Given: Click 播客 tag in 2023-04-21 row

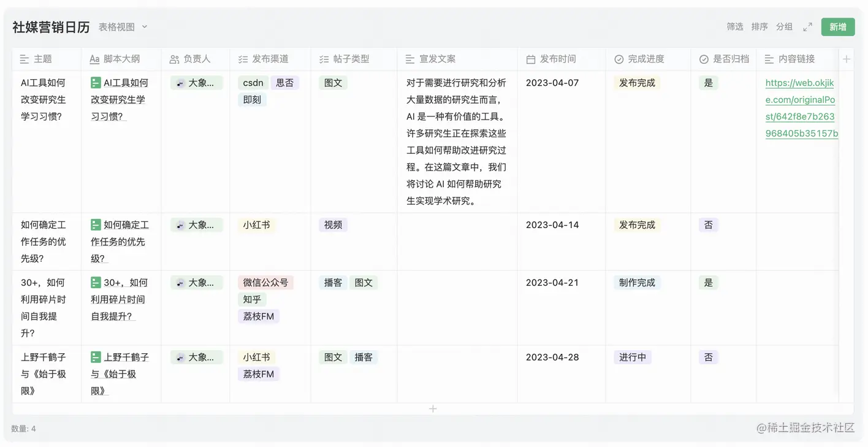Looking at the screenshot, I should click(333, 283).
